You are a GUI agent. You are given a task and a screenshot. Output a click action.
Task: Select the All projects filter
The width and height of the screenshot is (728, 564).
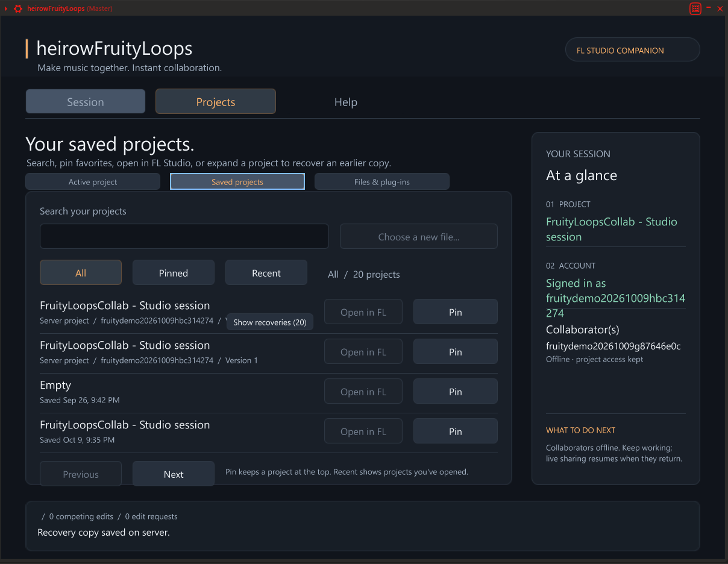(81, 272)
